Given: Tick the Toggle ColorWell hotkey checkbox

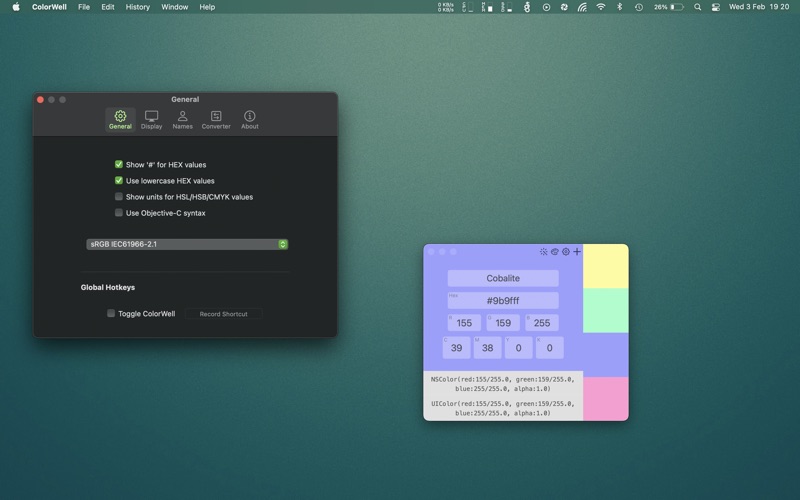Looking at the screenshot, I should (x=111, y=314).
